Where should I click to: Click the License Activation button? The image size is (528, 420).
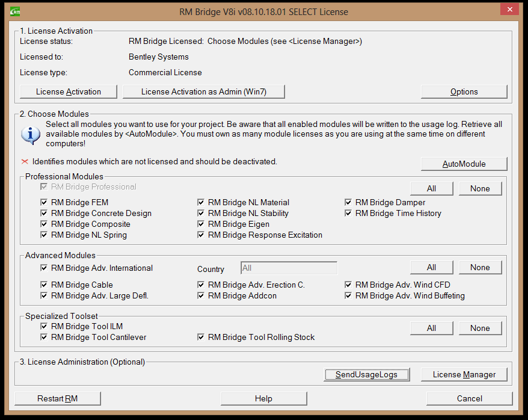pyautogui.click(x=69, y=91)
